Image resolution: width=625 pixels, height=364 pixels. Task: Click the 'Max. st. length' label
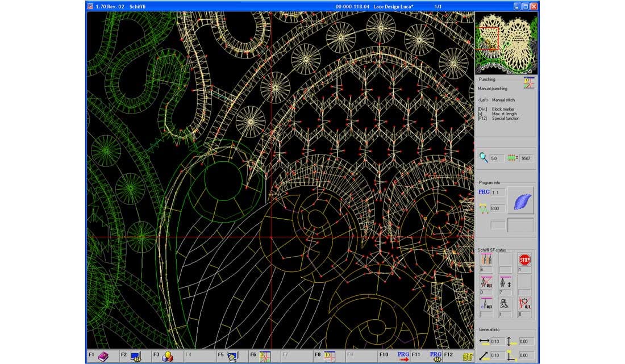pos(505,114)
